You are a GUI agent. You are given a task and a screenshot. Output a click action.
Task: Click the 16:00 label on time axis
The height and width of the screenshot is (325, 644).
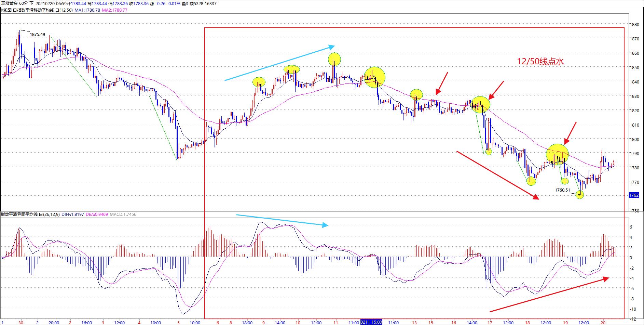coord(87,322)
